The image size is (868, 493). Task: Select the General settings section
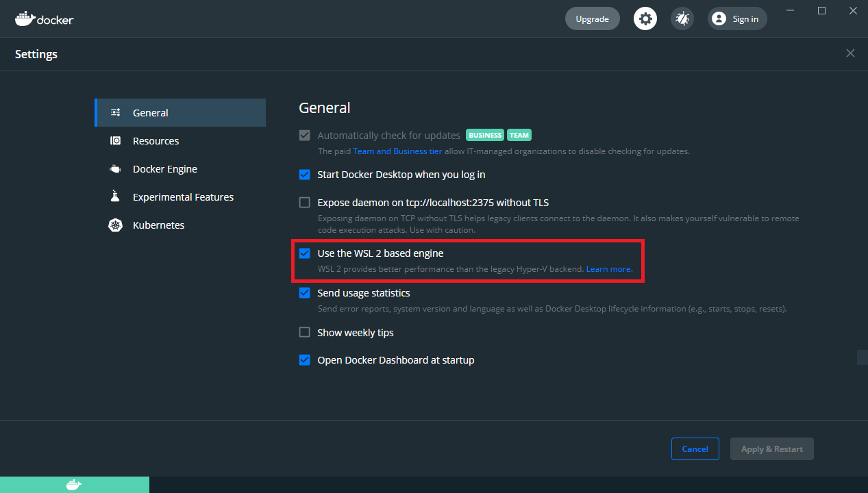(150, 112)
